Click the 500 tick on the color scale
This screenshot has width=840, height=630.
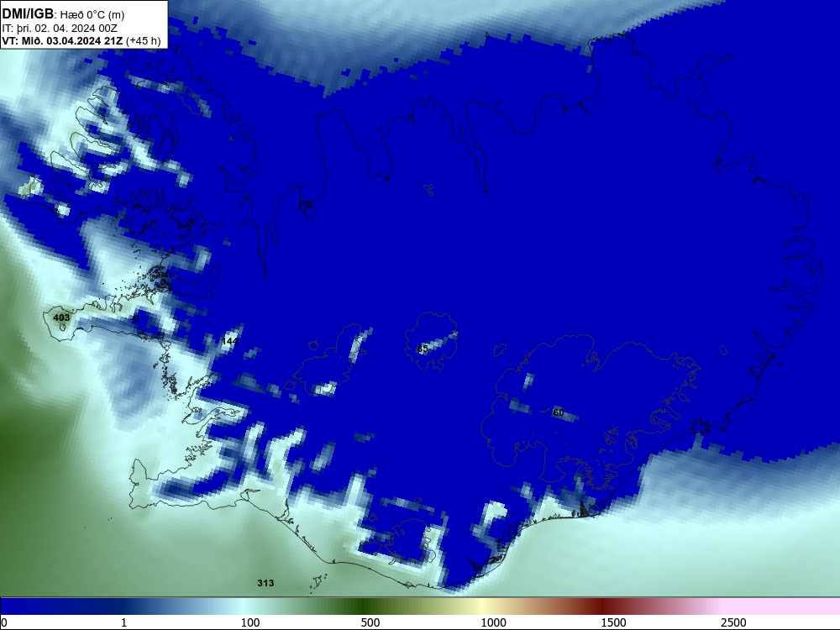point(370,622)
